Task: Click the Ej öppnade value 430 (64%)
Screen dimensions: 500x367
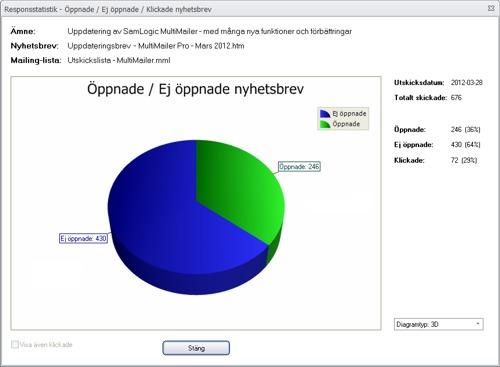Action: click(466, 145)
